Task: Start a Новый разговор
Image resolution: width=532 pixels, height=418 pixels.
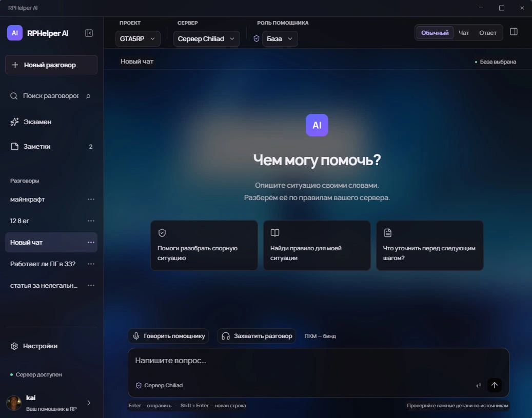Action: [51, 65]
